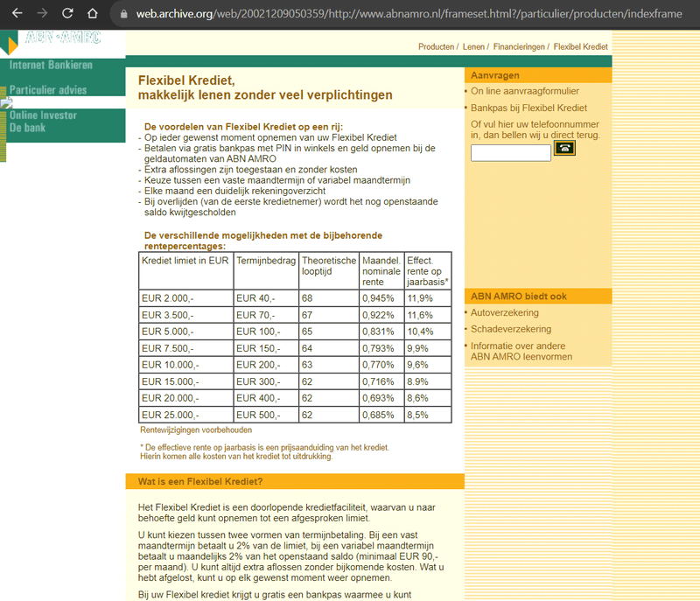
Task: Click termijnbedrag cell EUR 400,-
Action: [x=266, y=398]
